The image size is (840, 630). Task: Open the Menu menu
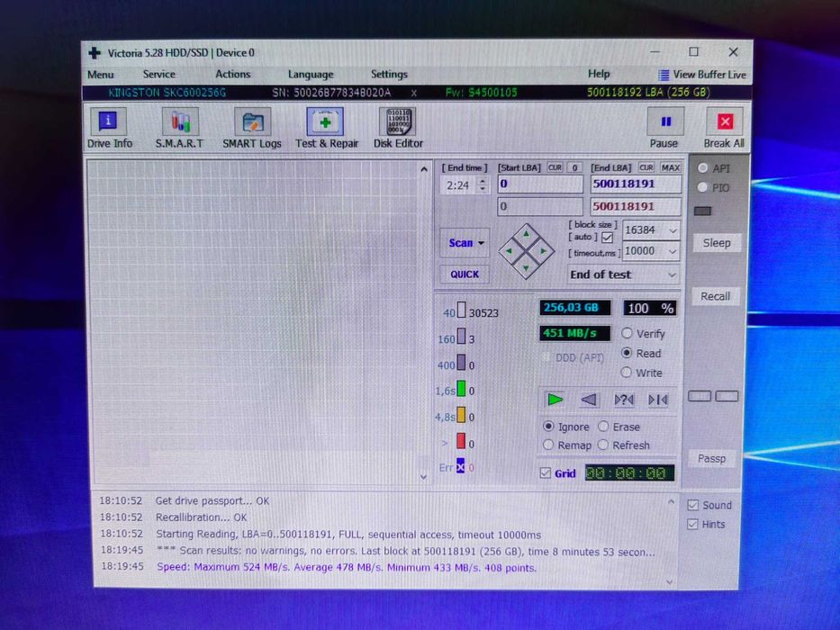coord(100,75)
